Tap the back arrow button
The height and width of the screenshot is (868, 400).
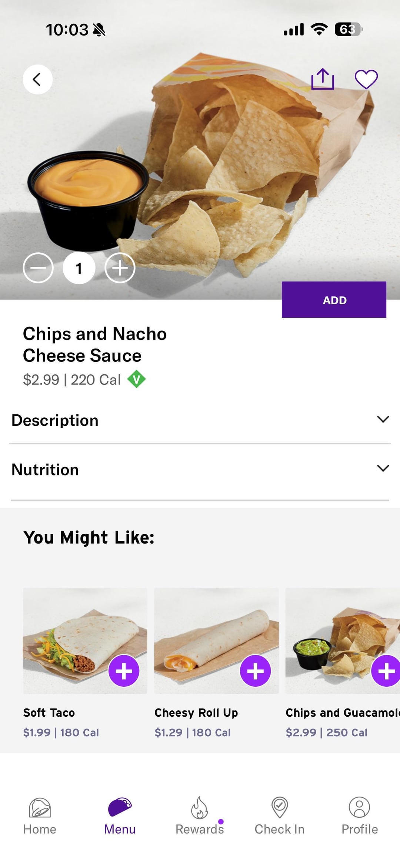pyautogui.click(x=37, y=79)
